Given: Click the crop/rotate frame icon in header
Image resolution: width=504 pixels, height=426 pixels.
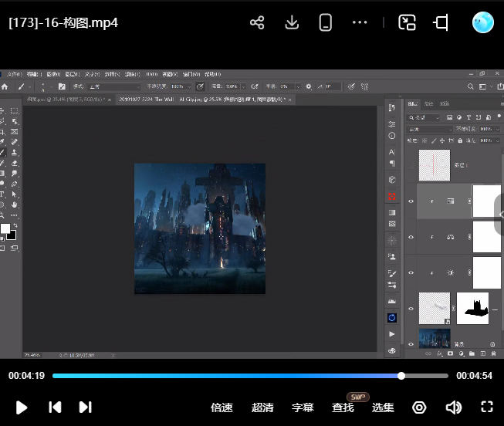Looking at the screenshot, I should click(441, 22).
